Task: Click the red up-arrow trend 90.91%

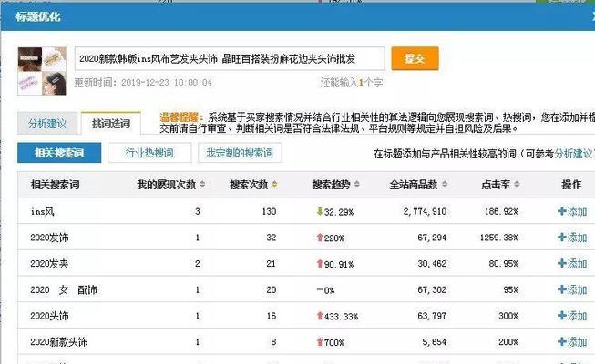Action: (335, 264)
